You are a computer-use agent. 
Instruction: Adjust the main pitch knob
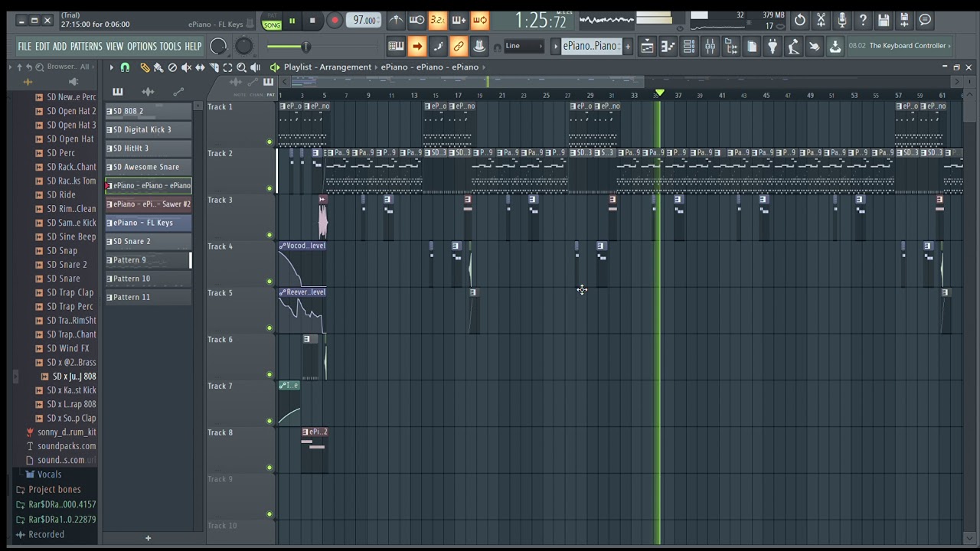pyautogui.click(x=243, y=47)
